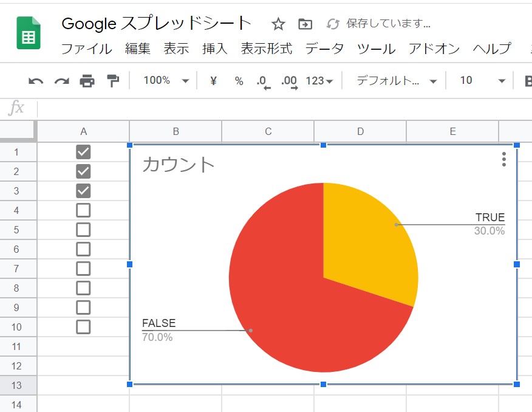Open the データ menu
The width and height of the screenshot is (532, 412).
pos(325,49)
